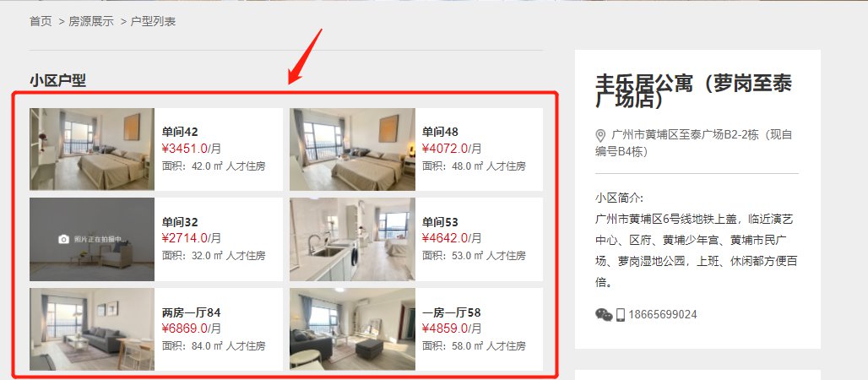Click the 丰乐居公寓 apartment heading
The height and width of the screenshot is (380, 868).
[x=693, y=90]
